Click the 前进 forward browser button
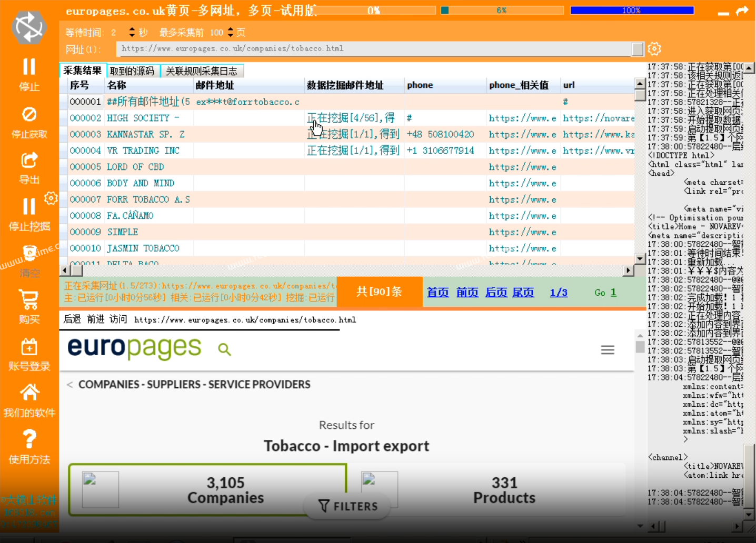 (x=95, y=319)
